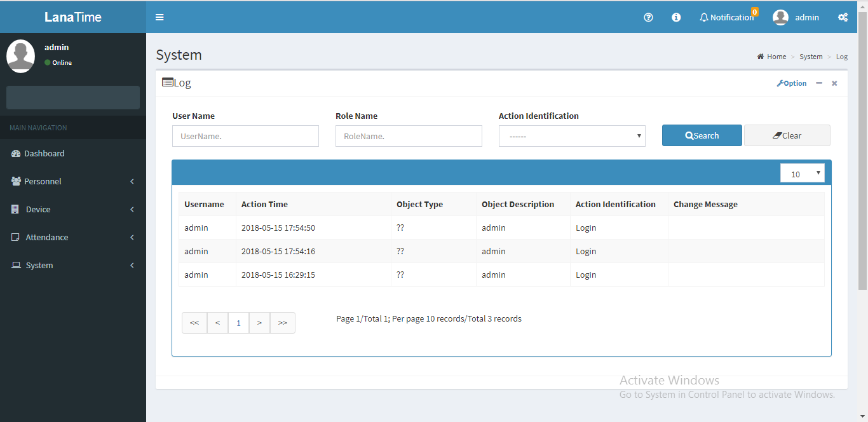Click the admin link in the first log row
This screenshot has height=422, width=868.
point(196,227)
